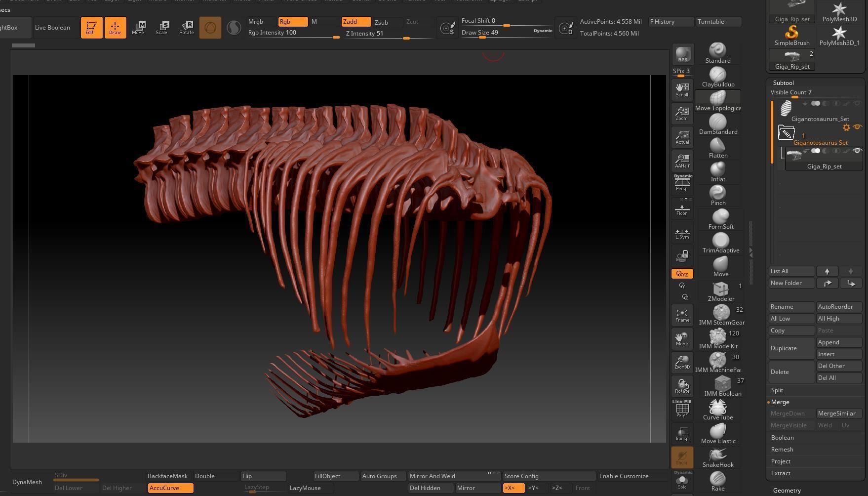Toggle Edit mode button

(91, 27)
